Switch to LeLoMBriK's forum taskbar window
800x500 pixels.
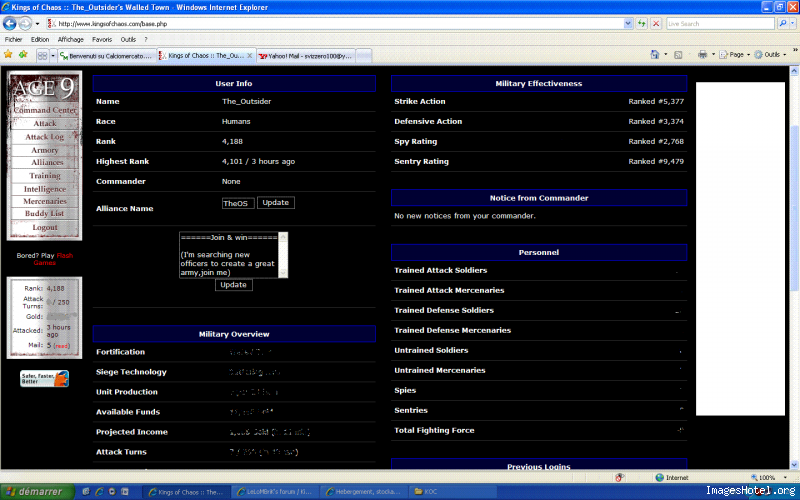274,492
